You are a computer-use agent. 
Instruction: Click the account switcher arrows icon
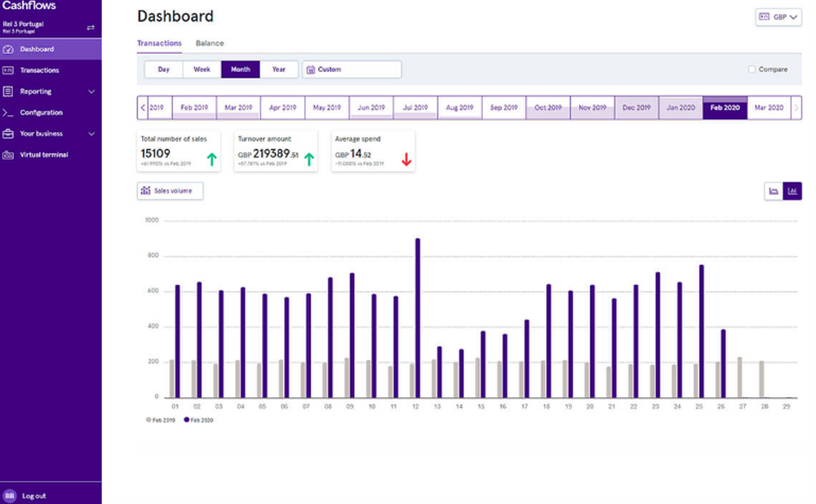click(91, 27)
